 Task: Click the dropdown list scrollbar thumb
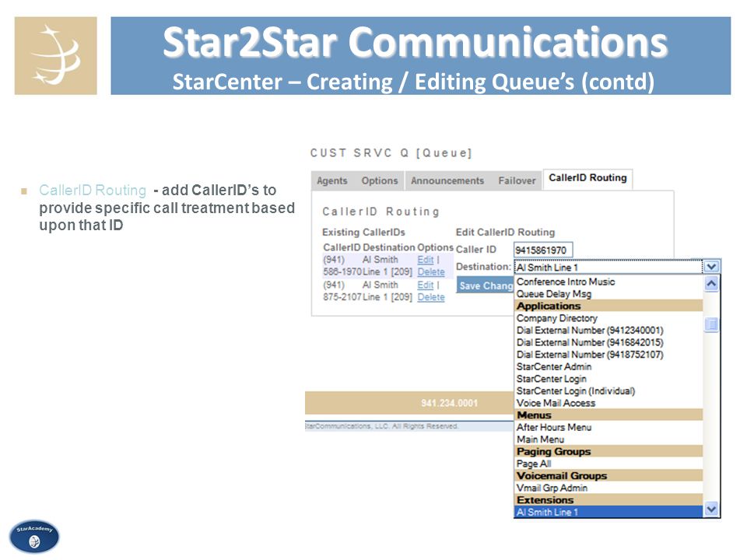[x=711, y=325]
